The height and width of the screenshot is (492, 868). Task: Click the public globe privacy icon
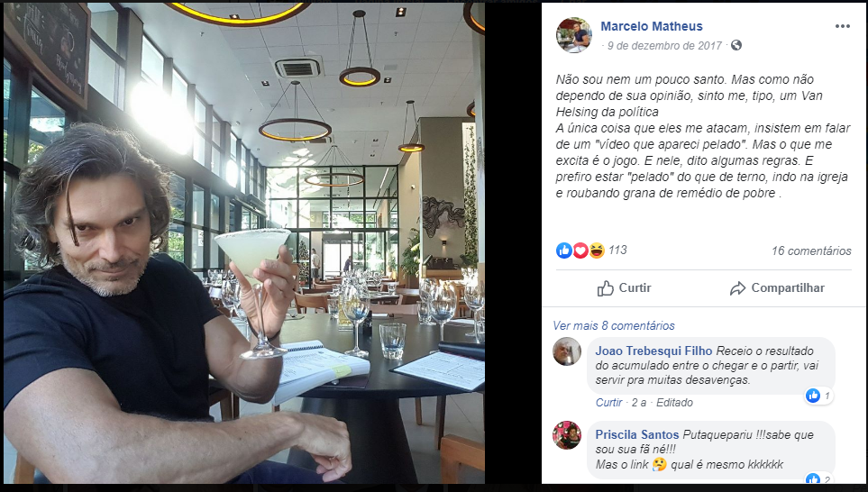736,45
